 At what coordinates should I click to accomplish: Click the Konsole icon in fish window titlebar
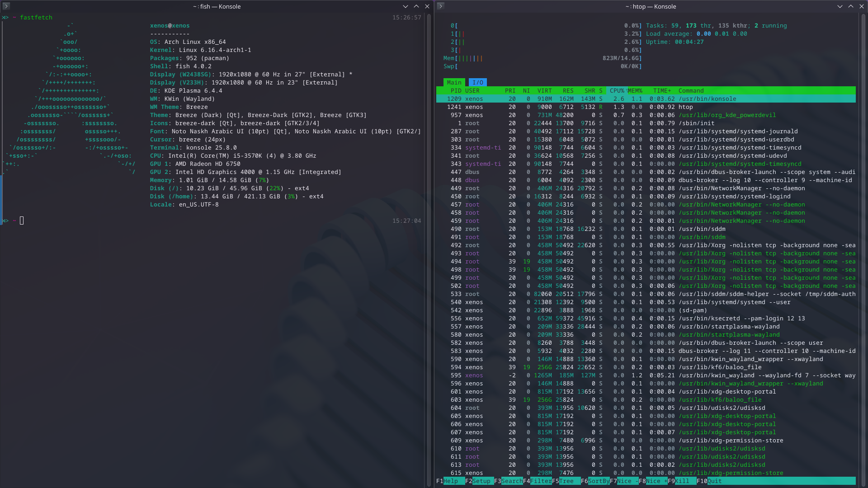coord(6,6)
